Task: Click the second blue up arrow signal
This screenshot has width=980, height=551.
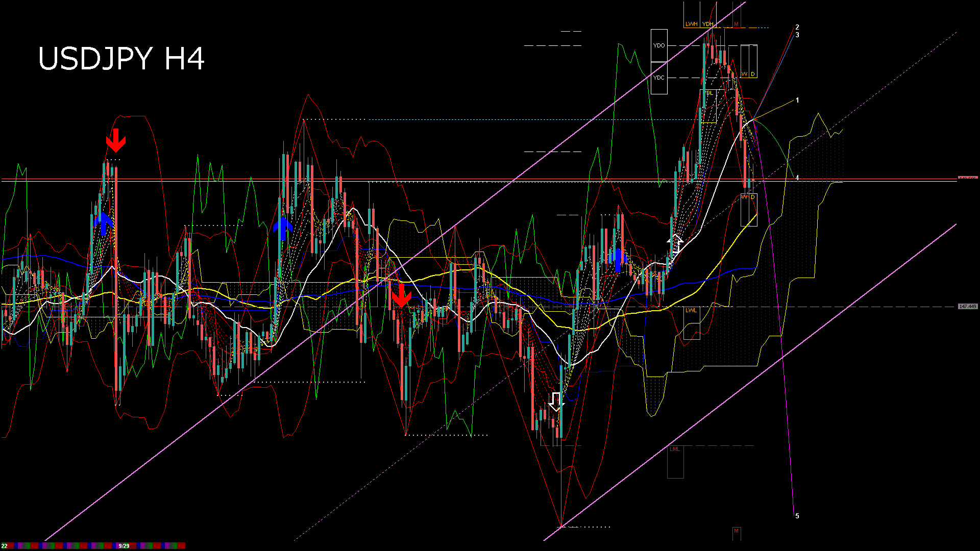Action: (282, 228)
